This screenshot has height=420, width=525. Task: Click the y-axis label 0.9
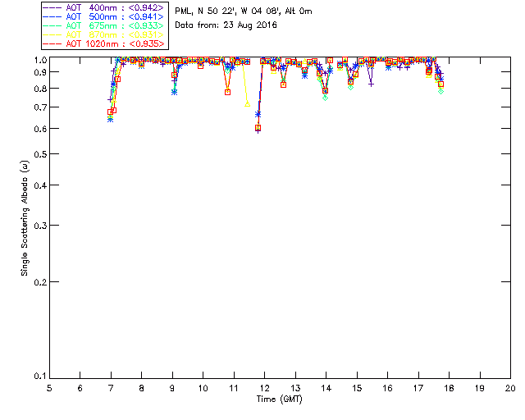tap(40, 72)
